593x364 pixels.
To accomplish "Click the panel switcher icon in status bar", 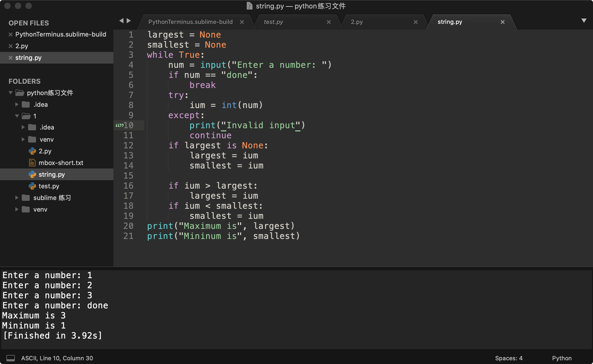I will pos(11,358).
